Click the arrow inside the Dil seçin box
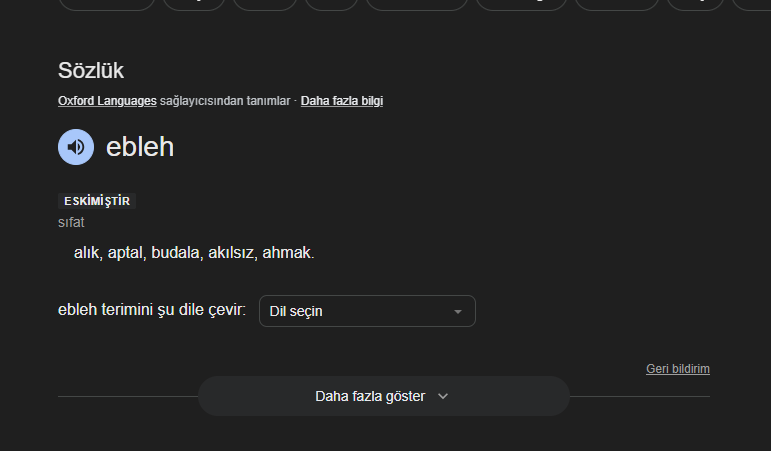 (x=458, y=311)
